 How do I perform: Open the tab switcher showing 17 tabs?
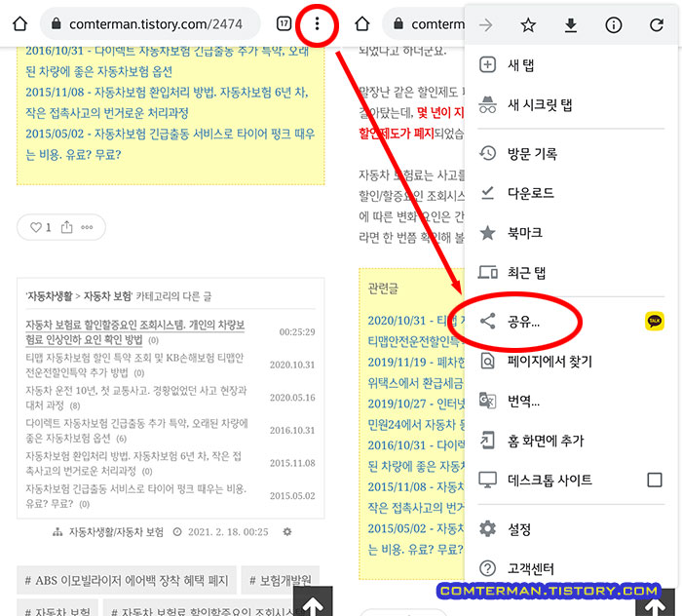[284, 23]
